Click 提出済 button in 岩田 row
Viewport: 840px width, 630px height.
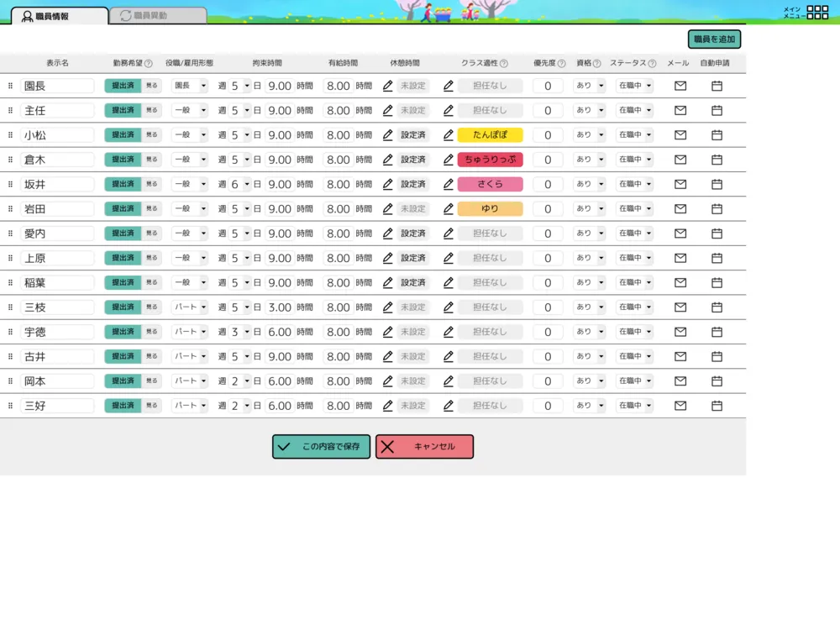pyautogui.click(x=123, y=209)
